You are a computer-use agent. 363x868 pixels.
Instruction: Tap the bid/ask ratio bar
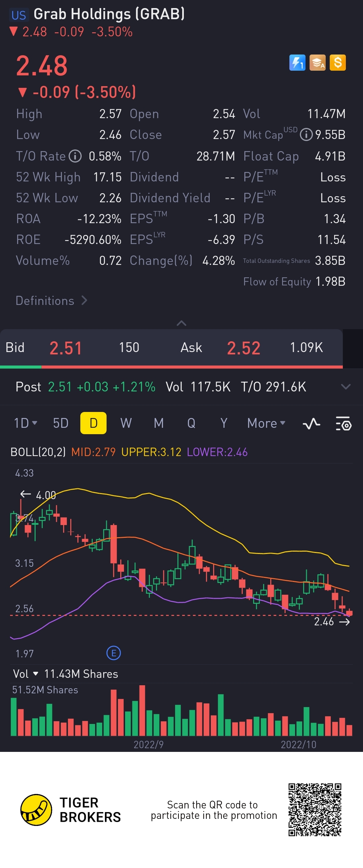point(171,367)
